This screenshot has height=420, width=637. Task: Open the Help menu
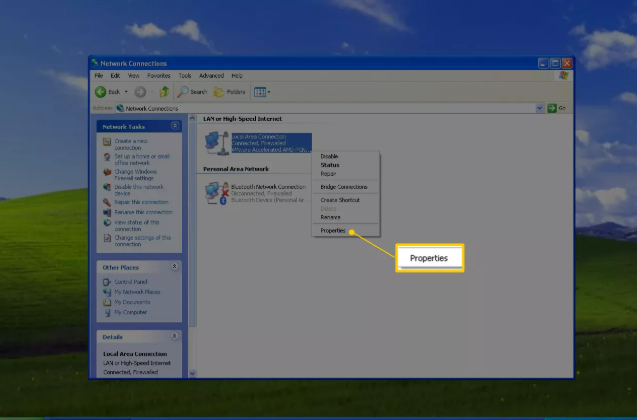[x=237, y=76]
